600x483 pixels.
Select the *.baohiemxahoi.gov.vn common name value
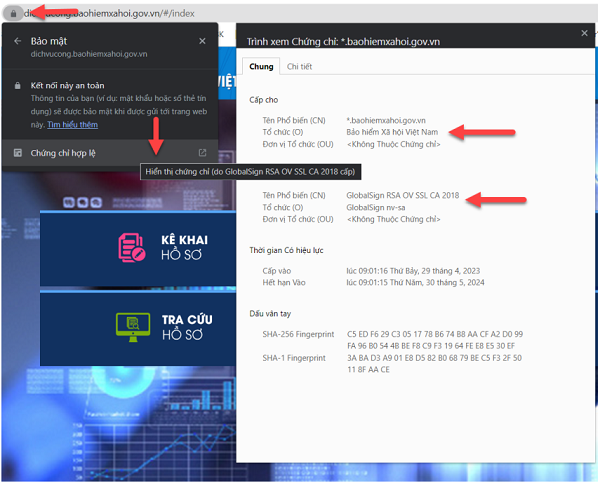(386, 121)
